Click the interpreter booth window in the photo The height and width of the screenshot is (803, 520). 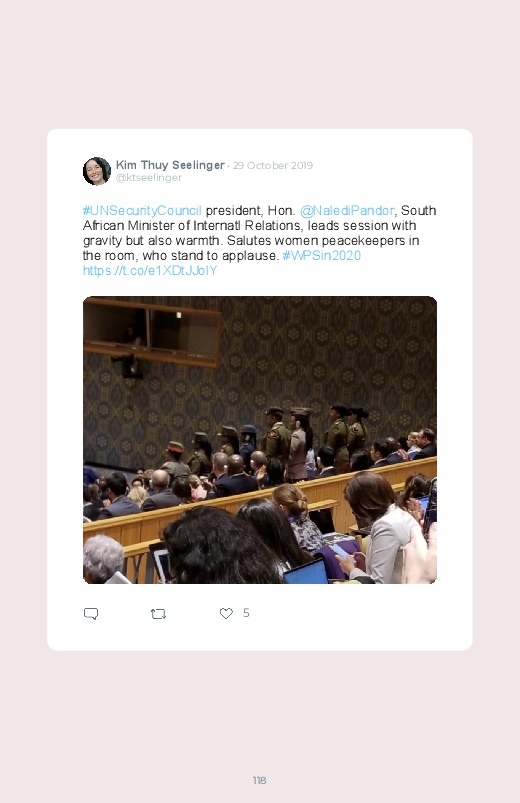pyautogui.click(x=152, y=332)
